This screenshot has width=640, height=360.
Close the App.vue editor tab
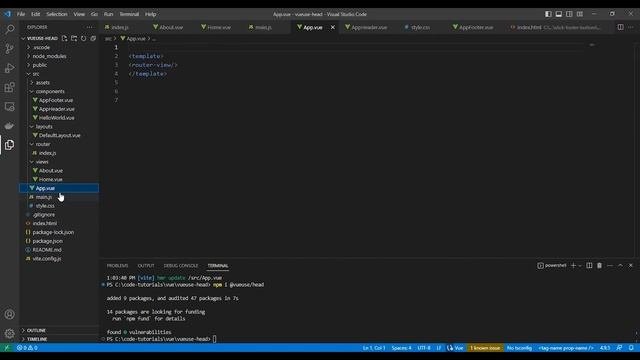click(333, 27)
